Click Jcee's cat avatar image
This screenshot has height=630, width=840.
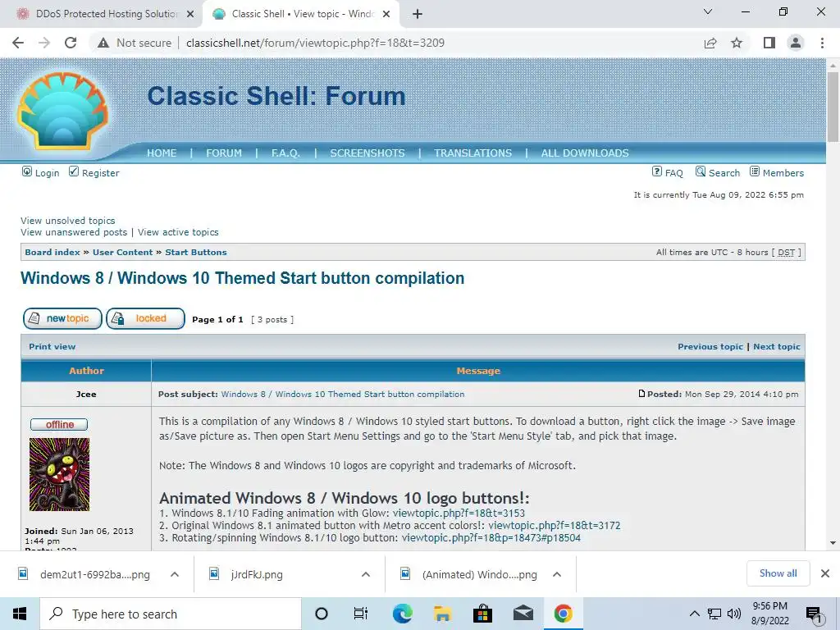click(x=59, y=475)
